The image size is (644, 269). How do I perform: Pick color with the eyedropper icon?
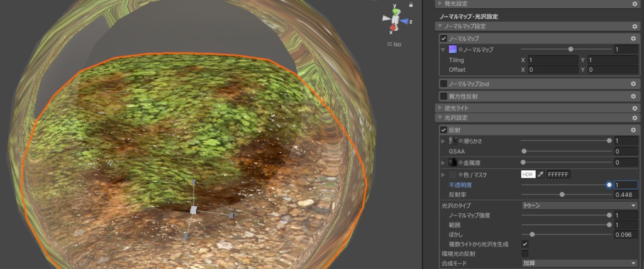(540, 175)
